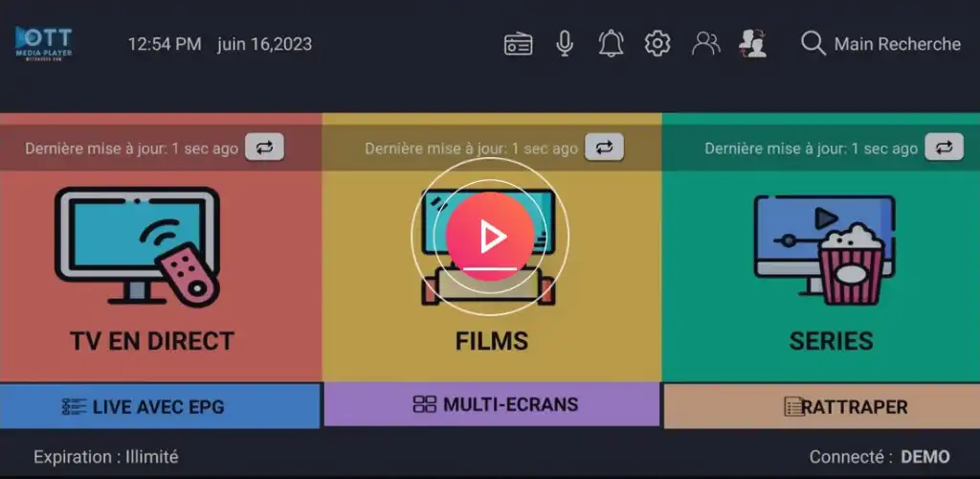The height and width of the screenshot is (479, 980).
Task: Click the OTT Media Player logo
Action: click(44, 43)
